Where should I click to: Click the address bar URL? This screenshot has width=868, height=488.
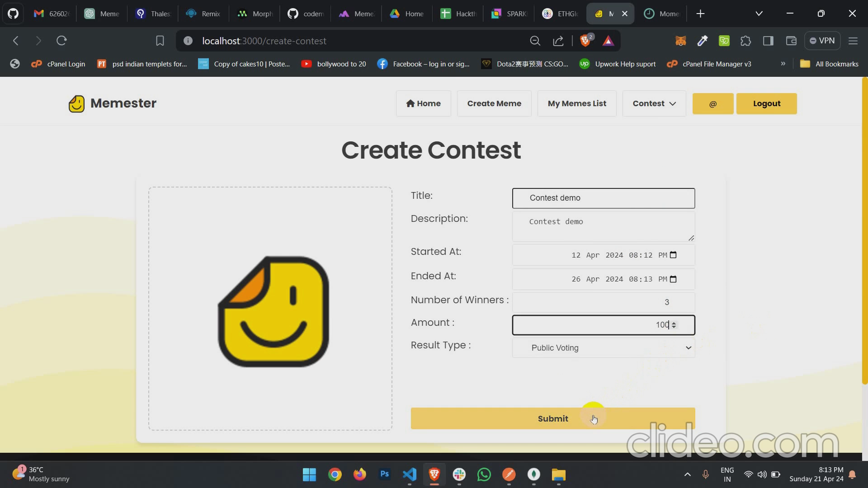tap(264, 41)
